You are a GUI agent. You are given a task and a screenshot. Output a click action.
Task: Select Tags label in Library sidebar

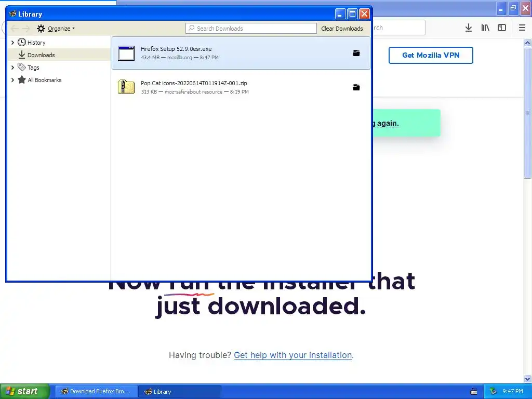pyautogui.click(x=33, y=68)
